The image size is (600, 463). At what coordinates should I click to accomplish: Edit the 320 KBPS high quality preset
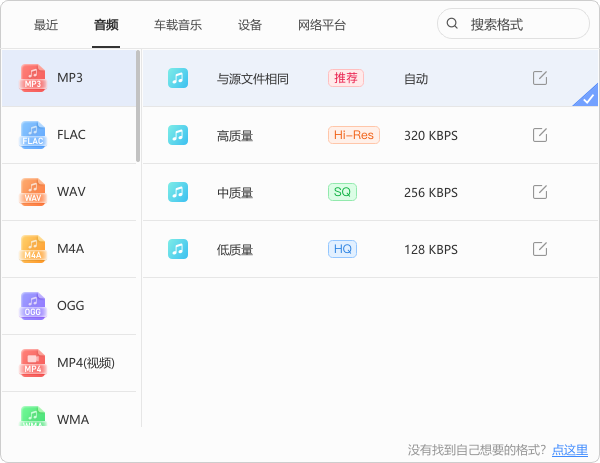click(x=540, y=135)
